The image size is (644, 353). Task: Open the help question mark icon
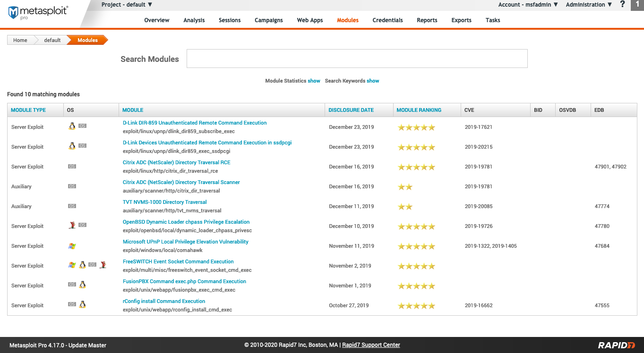click(622, 5)
